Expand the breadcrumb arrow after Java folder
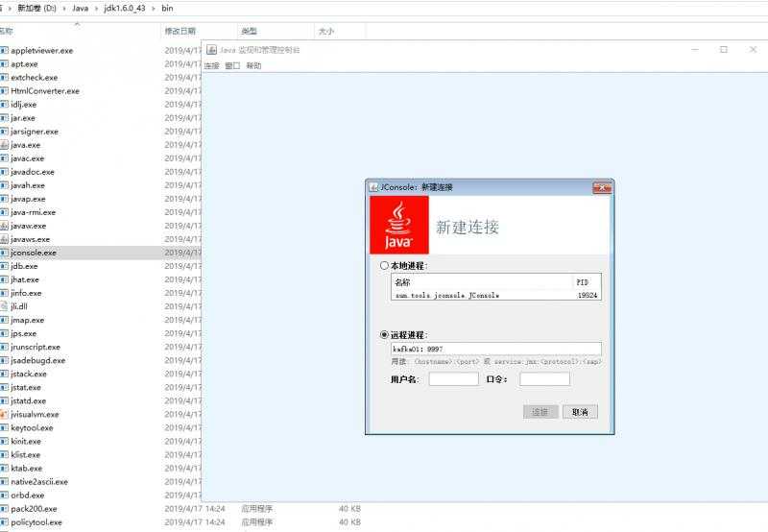The width and height of the screenshot is (768, 532). [96, 9]
